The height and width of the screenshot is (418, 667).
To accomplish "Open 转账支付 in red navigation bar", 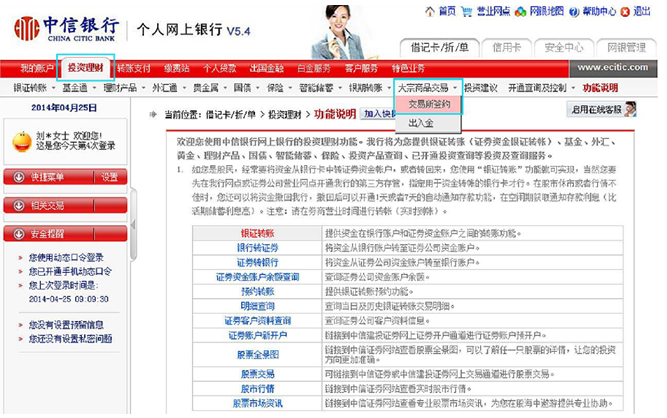I will (134, 68).
